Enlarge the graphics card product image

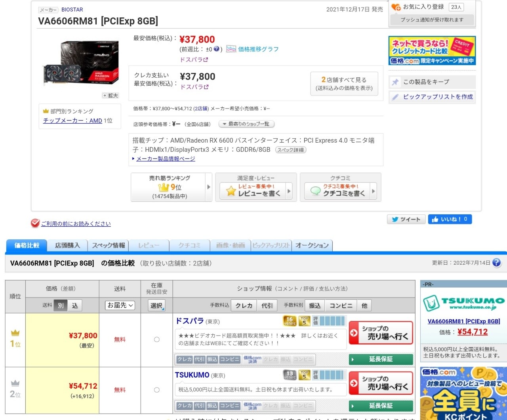point(111,95)
